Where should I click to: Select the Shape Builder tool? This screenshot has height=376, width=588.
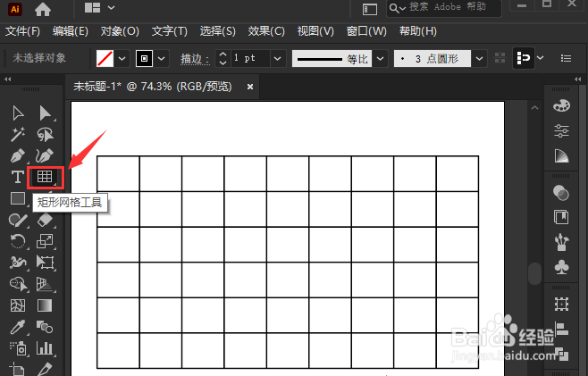pyautogui.click(x=19, y=284)
